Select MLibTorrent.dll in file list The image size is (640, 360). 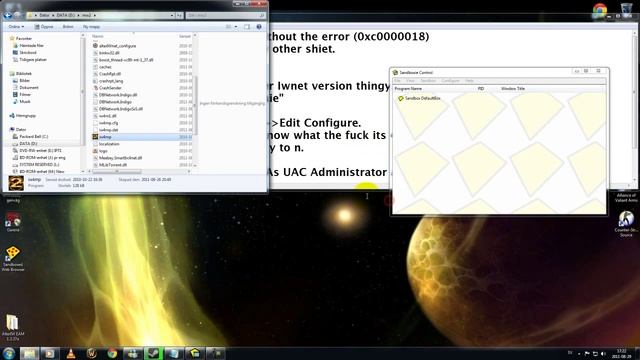pyautogui.click(x=110, y=165)
